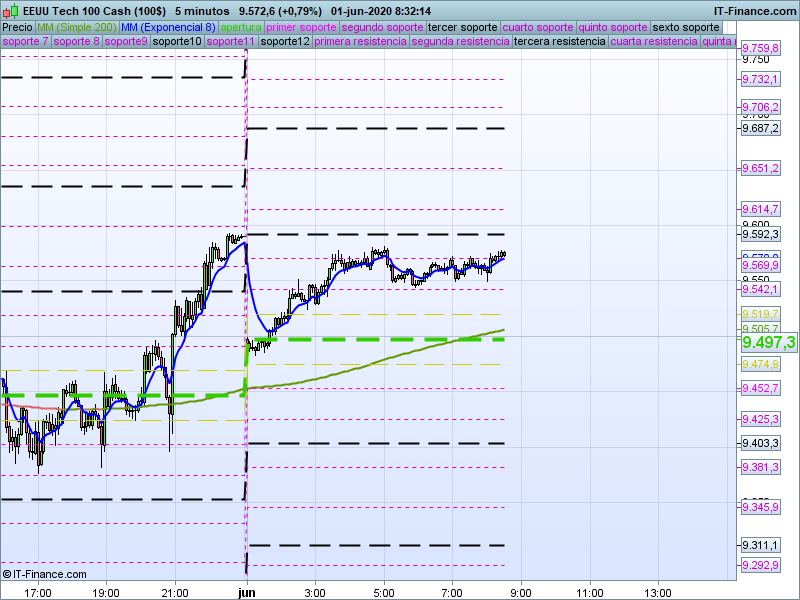
Task: Click the 9.542,1 price axis label
Action: click(760, 290)
